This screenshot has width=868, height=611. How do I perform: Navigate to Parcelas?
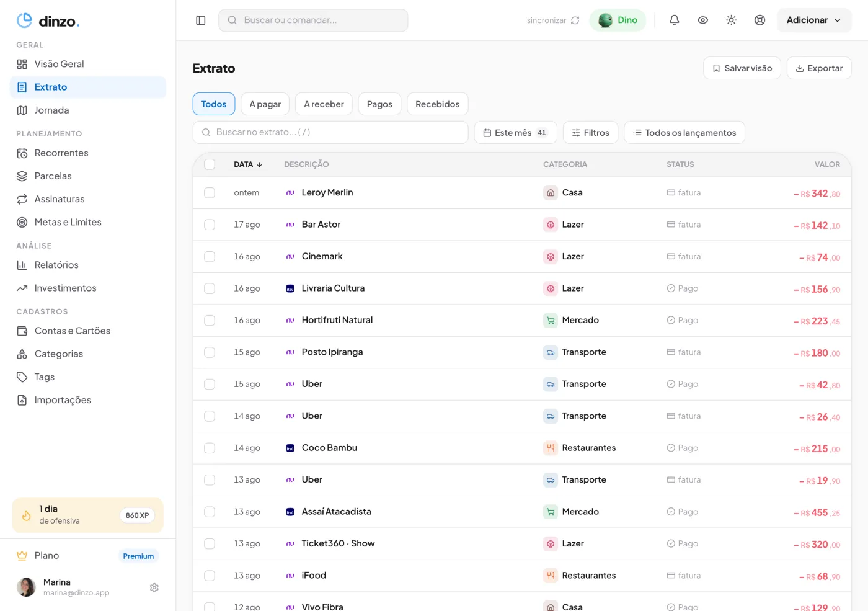click(x=88, y=176)
